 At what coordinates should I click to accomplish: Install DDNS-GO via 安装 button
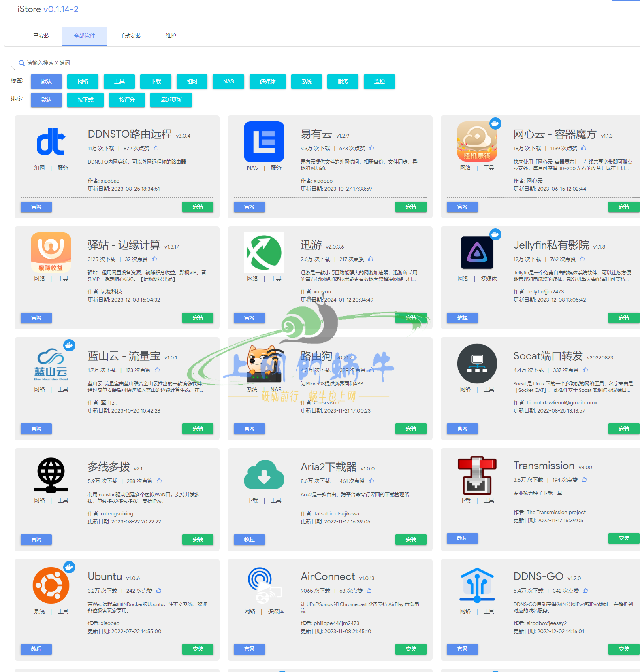pyautogui.click(x=624, y=649)
